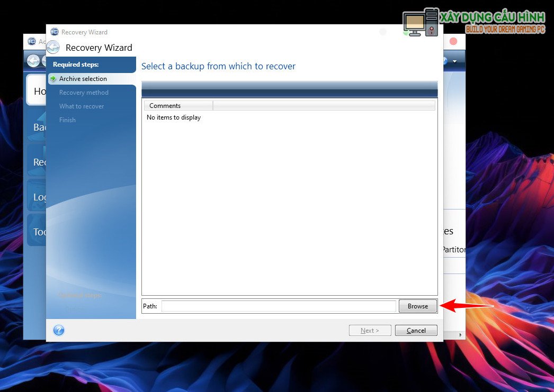Click the background window's title bar app icon
This screenshot has width=554, height=392.
click(x=32, y=42)
